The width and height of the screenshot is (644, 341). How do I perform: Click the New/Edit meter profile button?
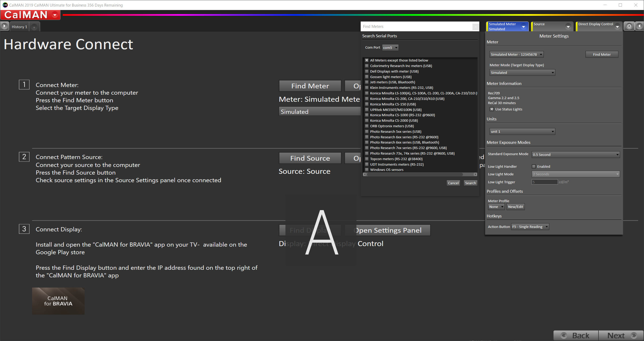pos(515,207)
